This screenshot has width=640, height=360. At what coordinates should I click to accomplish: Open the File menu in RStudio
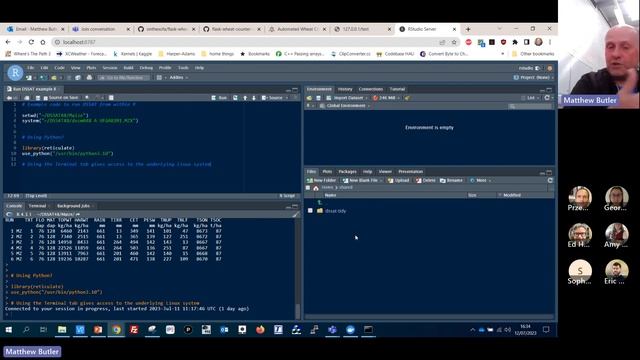[31, 68]
